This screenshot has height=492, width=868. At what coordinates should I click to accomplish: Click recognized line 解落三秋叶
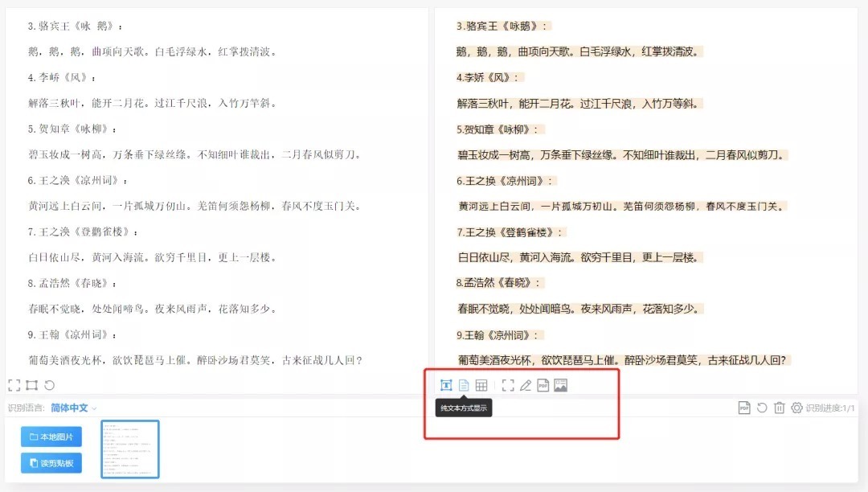[x=579, y=104]
